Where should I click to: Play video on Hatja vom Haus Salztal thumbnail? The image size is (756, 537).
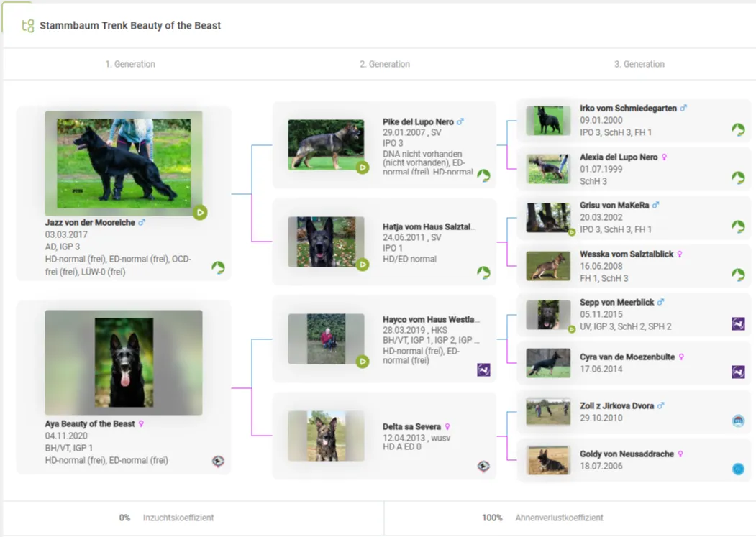[363, 265]
